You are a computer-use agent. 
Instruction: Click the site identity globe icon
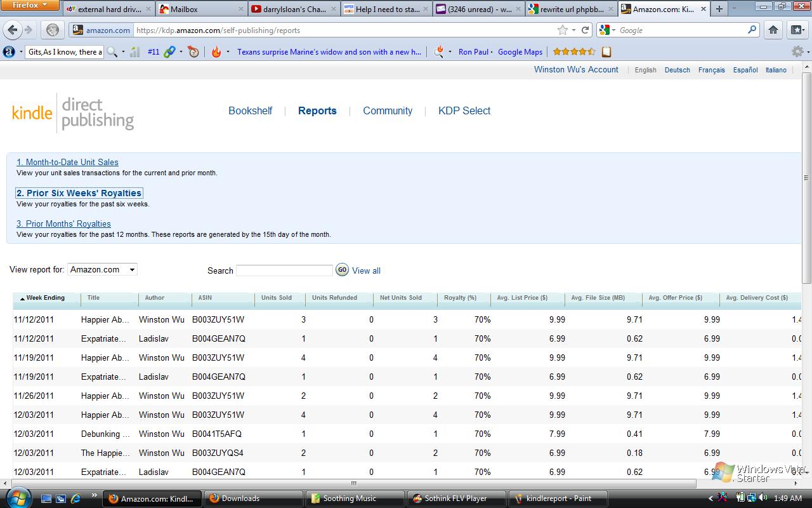(53, 30)
